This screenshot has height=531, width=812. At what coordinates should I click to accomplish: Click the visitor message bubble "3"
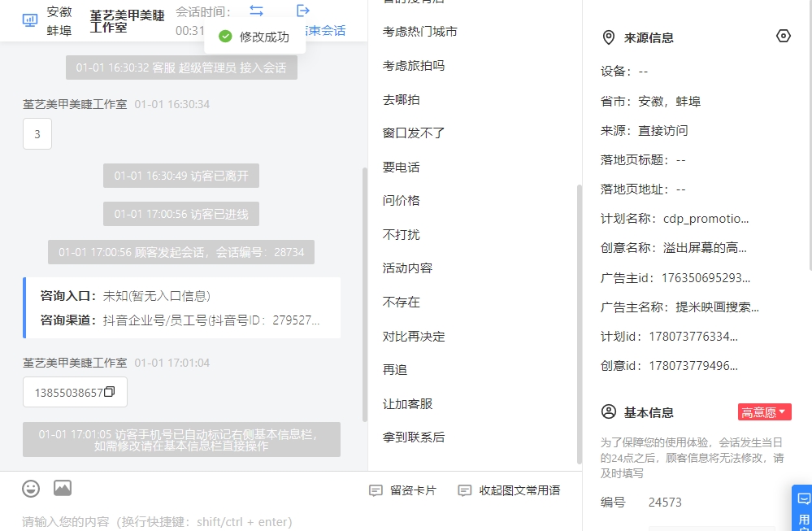point(37,134)
